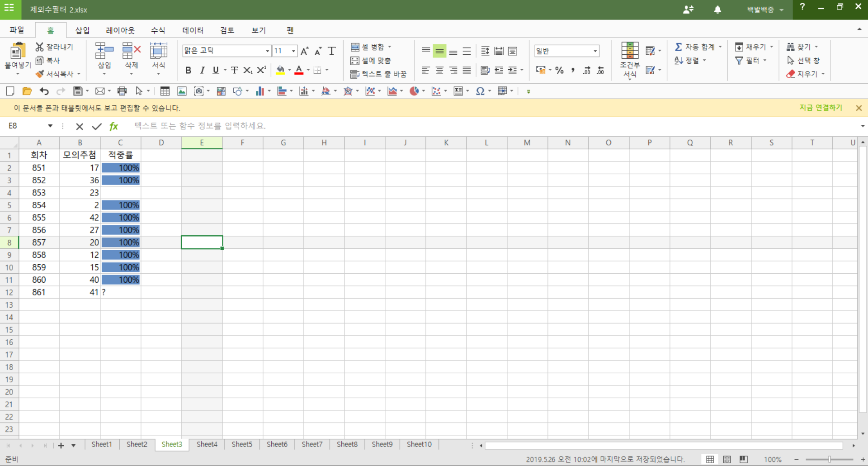This screenshot has width=868, height=466.
Task: Click the 지금 연결하기 link
Action: coord(821,108)
